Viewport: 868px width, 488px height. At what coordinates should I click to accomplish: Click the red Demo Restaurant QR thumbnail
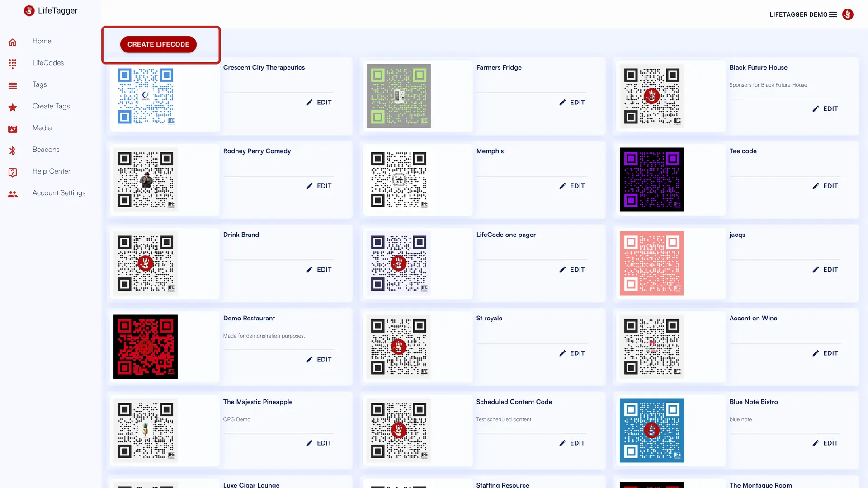[x=146, y=347]
